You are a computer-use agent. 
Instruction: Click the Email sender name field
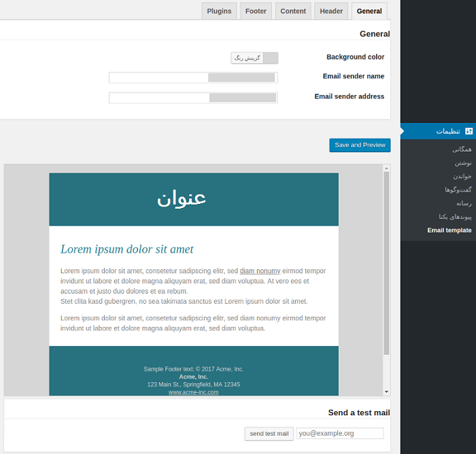click(x=193, y=77)
